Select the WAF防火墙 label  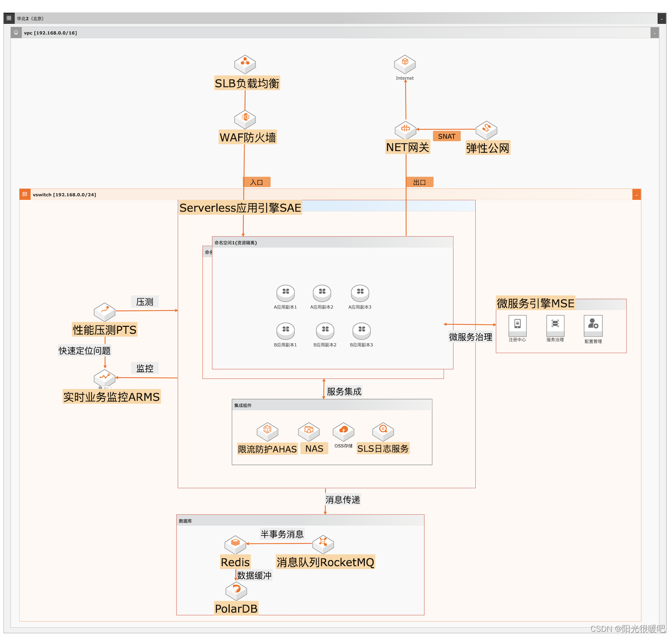tap(247, 137)
